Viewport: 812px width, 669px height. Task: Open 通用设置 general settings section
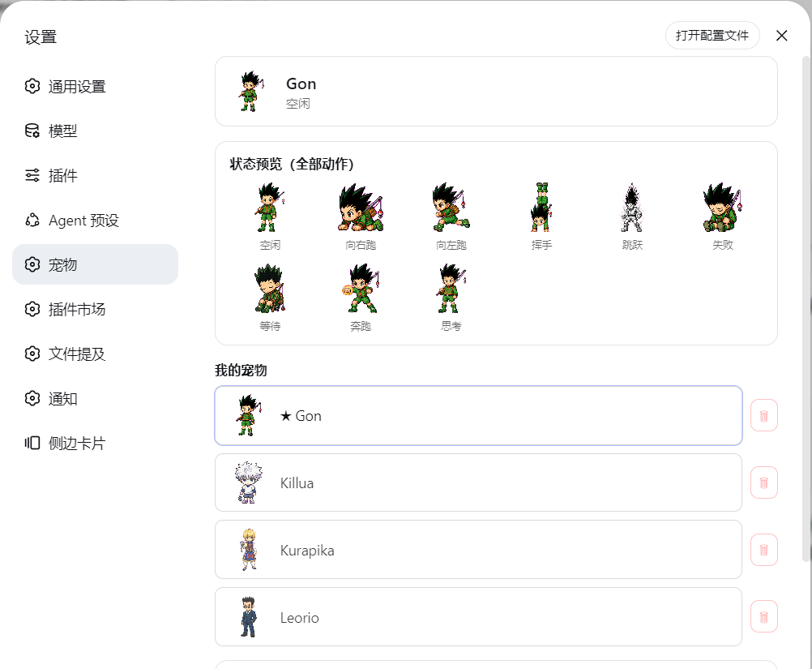point(95,87)
